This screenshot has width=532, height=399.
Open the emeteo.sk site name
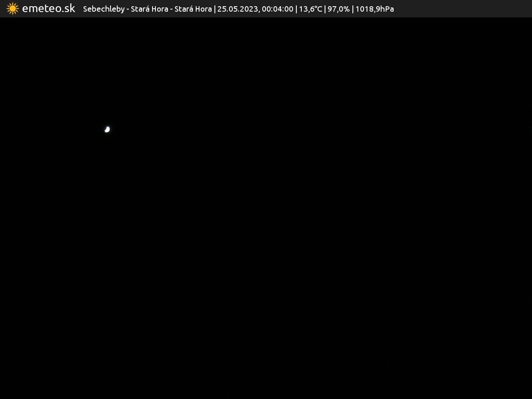49,9
